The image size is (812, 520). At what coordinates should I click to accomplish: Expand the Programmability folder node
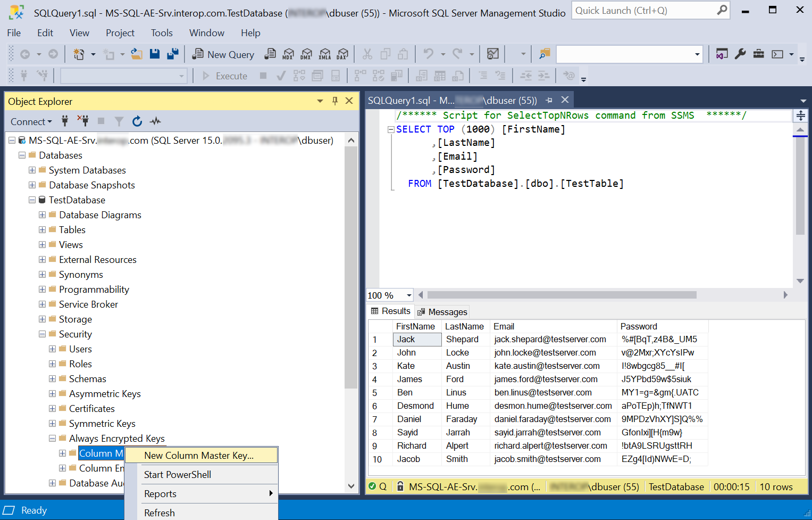[x=42, y=290]
